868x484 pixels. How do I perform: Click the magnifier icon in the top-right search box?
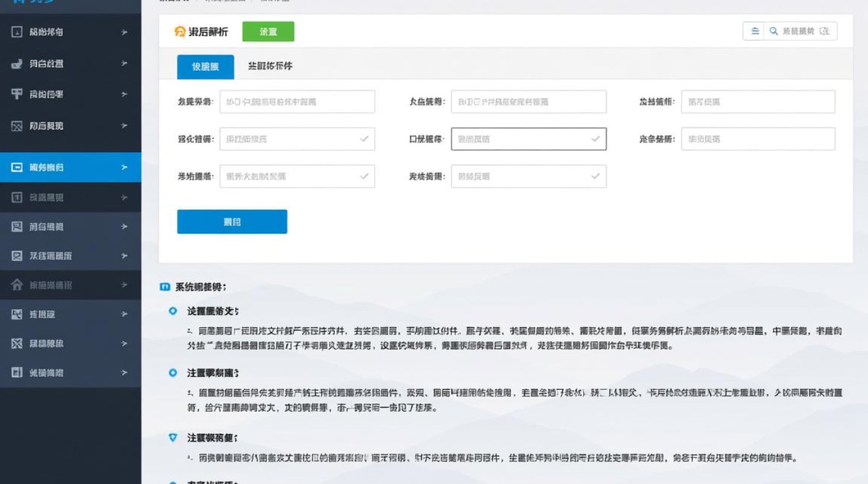click(x=772, y=30)
